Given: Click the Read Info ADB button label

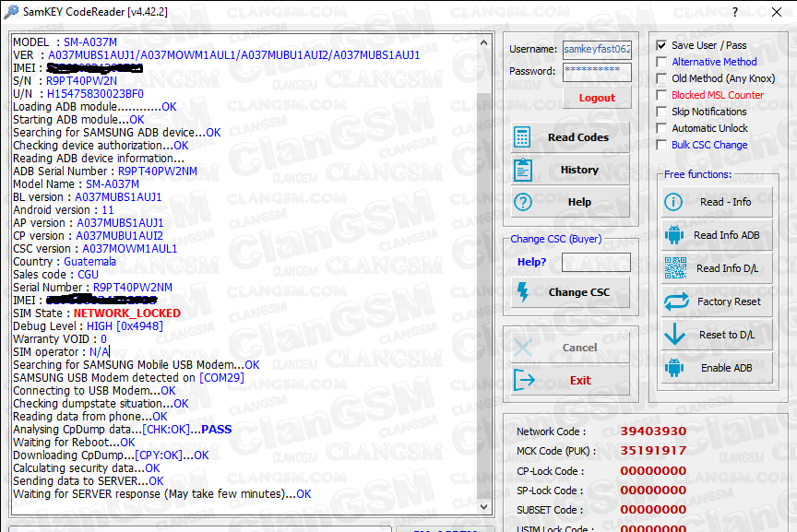Looking at the screenshot, I should point(726,235).
